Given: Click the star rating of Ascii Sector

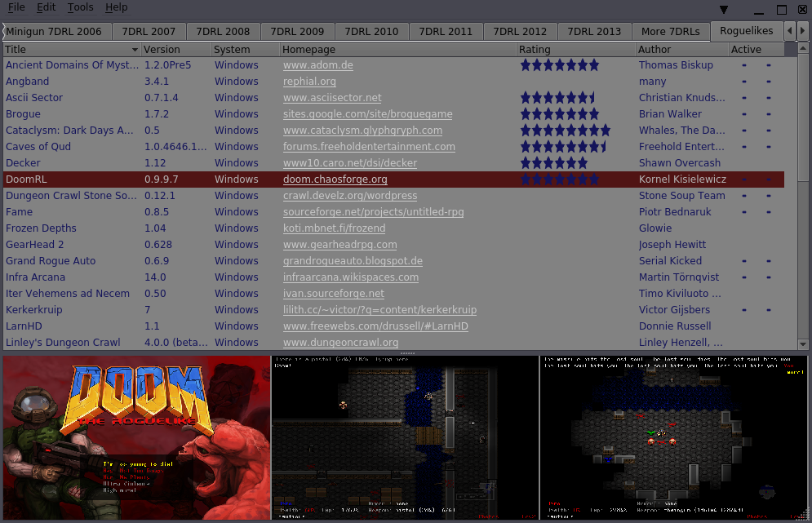Looking at the screenshot, I should pyautogui.click(x=557, y=98).
